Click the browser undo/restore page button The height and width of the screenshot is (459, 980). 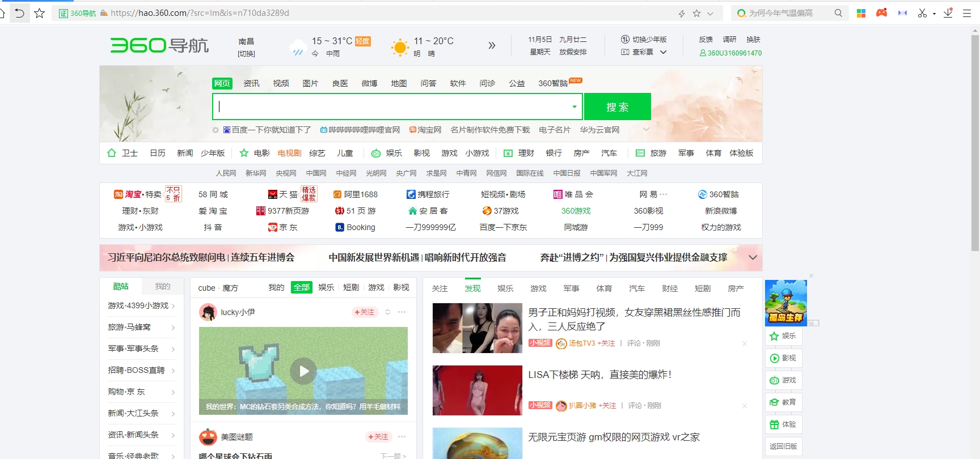20,13
